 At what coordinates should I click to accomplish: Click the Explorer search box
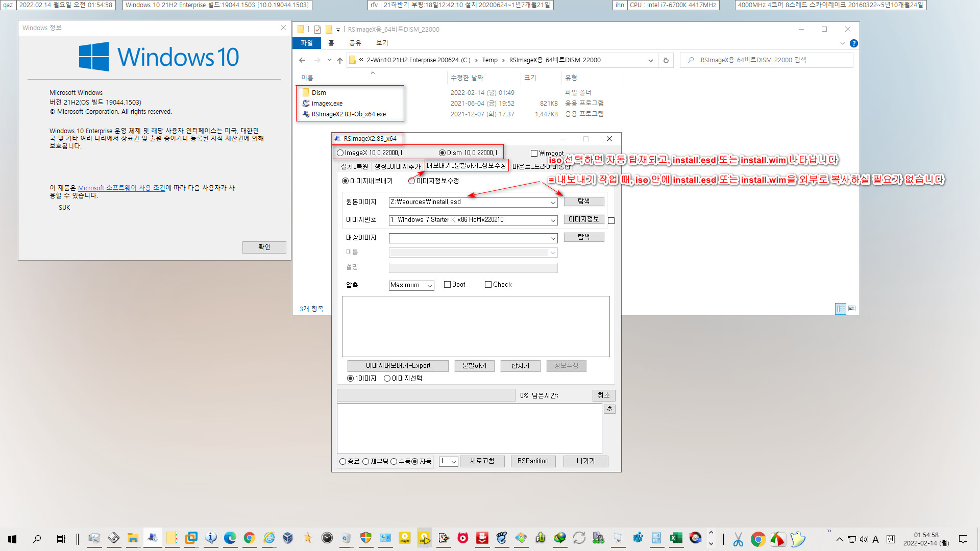pyautogui.click(x=767, y=60)
